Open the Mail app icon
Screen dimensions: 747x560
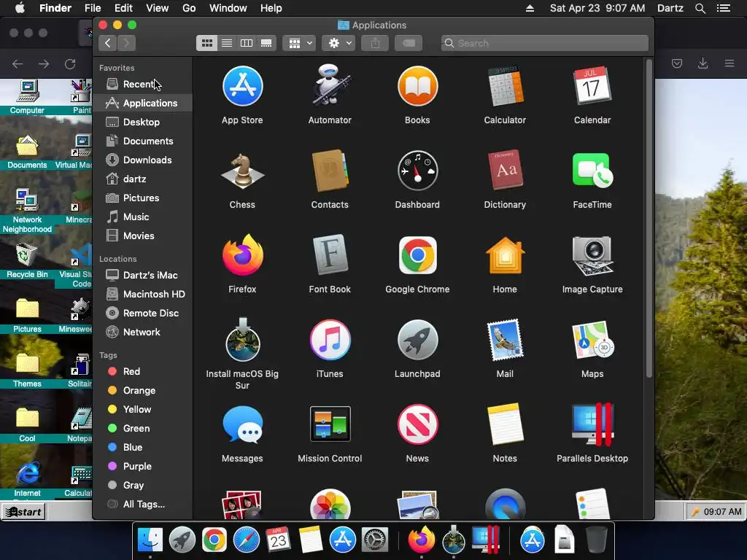(x=505, y=340)
